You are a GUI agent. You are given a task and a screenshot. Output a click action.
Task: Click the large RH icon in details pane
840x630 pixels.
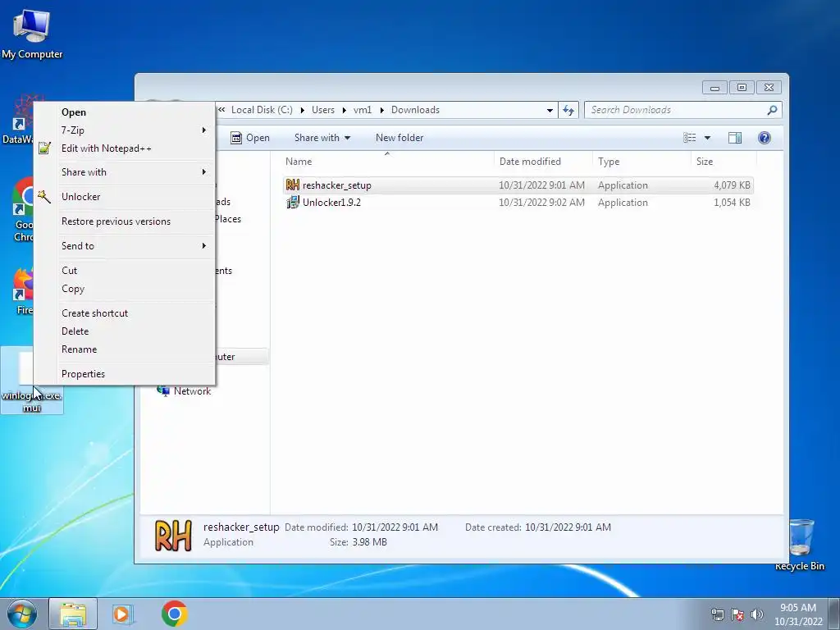pos(173,535)
